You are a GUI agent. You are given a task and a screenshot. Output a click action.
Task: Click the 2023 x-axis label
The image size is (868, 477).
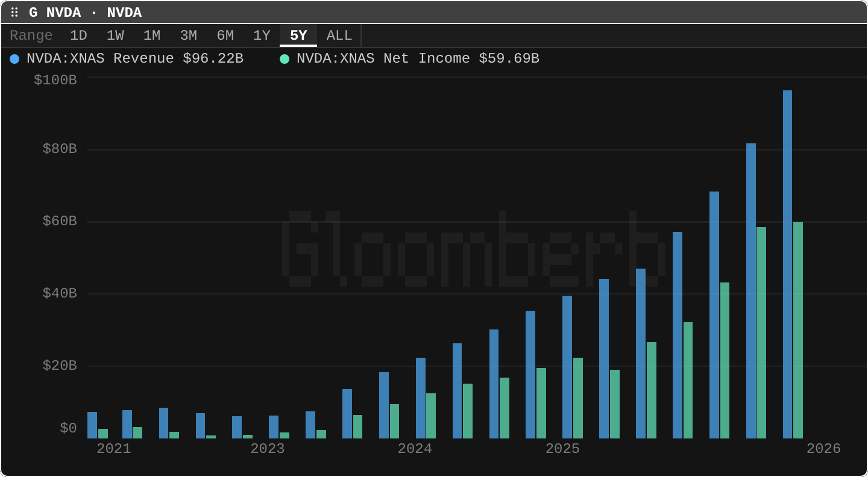pos(268,449)
